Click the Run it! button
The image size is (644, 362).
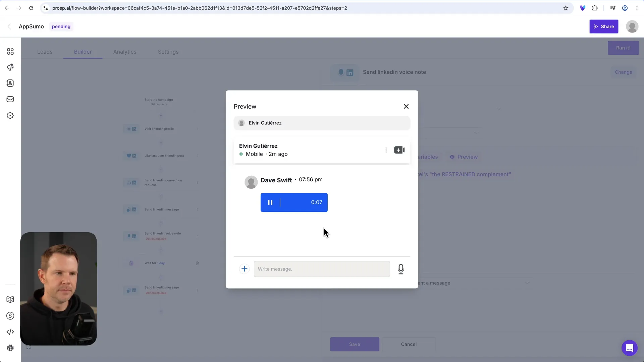click(x=623, y=48)
